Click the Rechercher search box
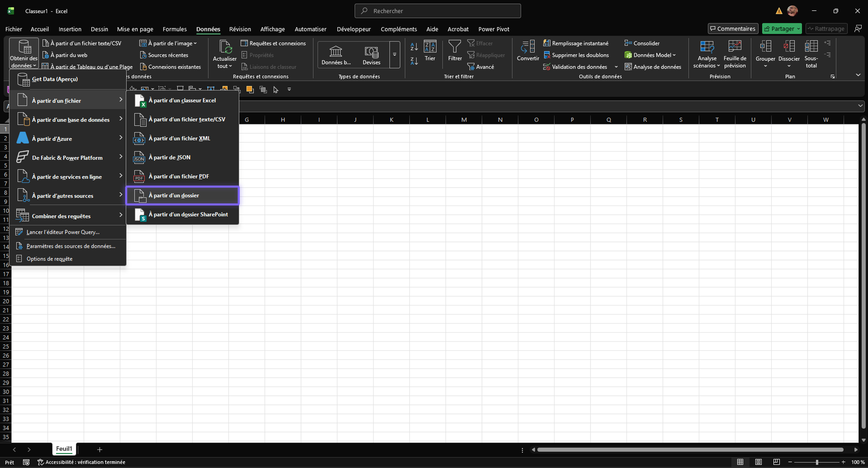 tap(437, 11)
